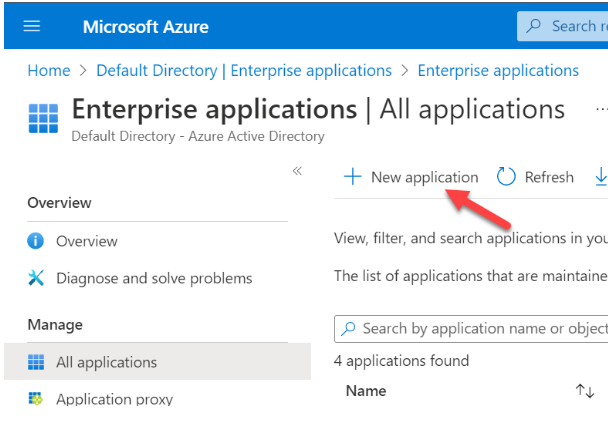This screenshot has height=422, width=608.
Task: Collapse the sidebar with double chevron
Action: [297, 171]
